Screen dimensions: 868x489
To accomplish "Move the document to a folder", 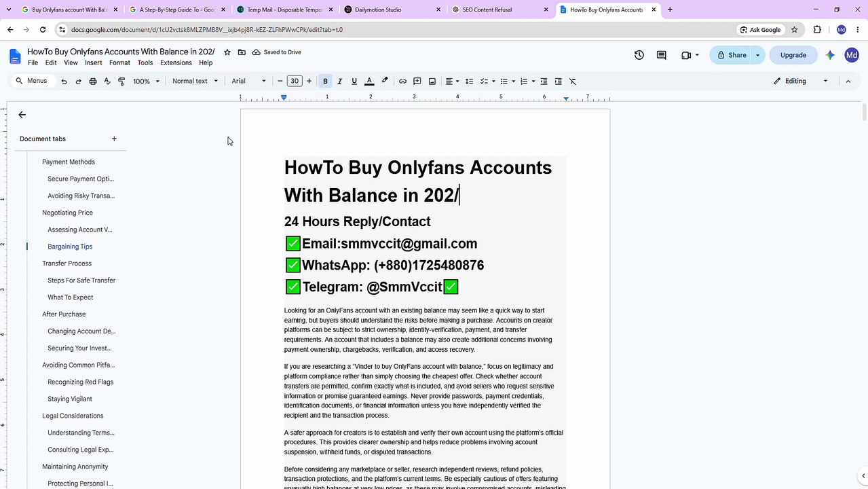I will pos(242,52).
